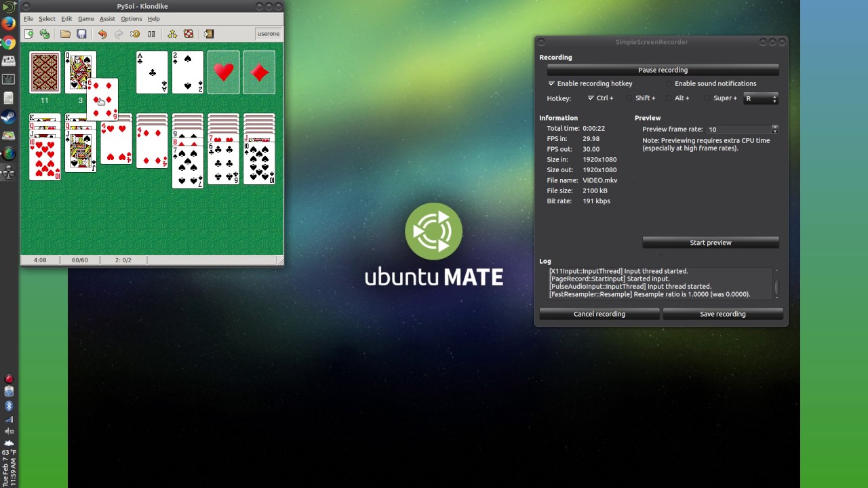This screenshot has width=868, height=488.
Task: Click the quit door icon in the PySol toolbar
Action: coord(209,34)
